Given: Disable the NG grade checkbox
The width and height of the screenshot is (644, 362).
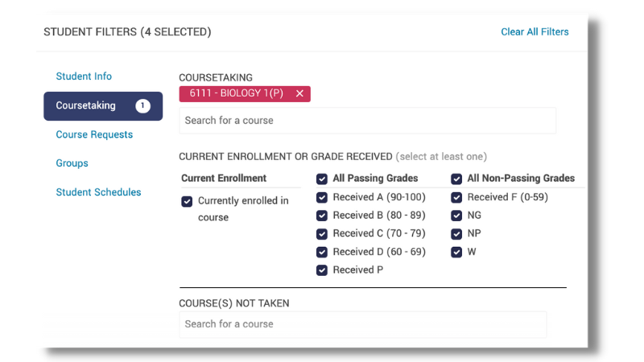Looking at the screenshot, I should (x=456, y=216).
